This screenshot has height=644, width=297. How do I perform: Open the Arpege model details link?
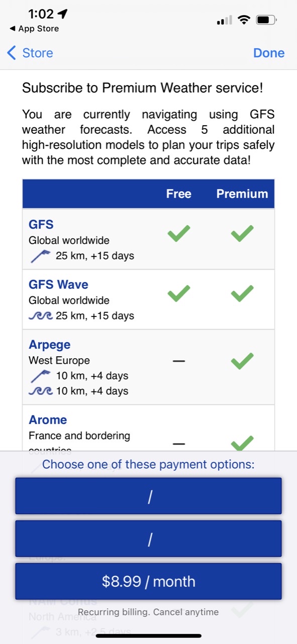point(49,345)
